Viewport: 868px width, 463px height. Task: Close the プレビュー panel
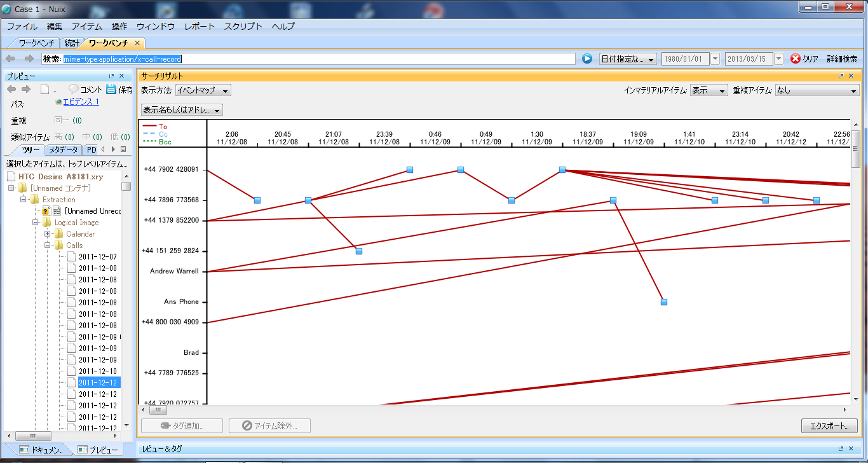click(121, 76)
